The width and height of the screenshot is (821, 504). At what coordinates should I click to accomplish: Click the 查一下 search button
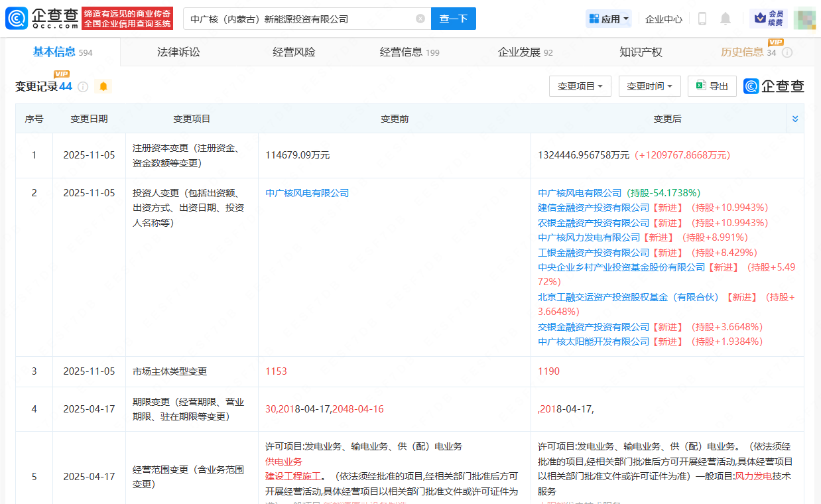coord(453,19)
